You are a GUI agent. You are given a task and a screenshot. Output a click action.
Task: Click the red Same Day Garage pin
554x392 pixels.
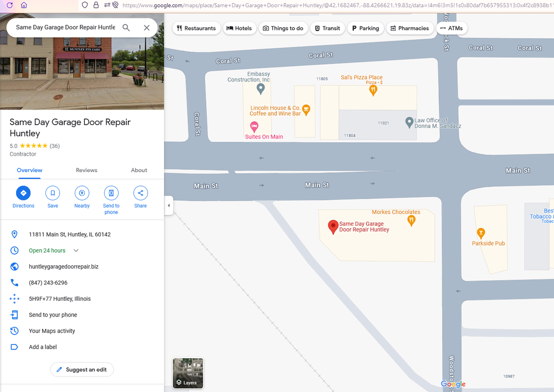point(333,227)
